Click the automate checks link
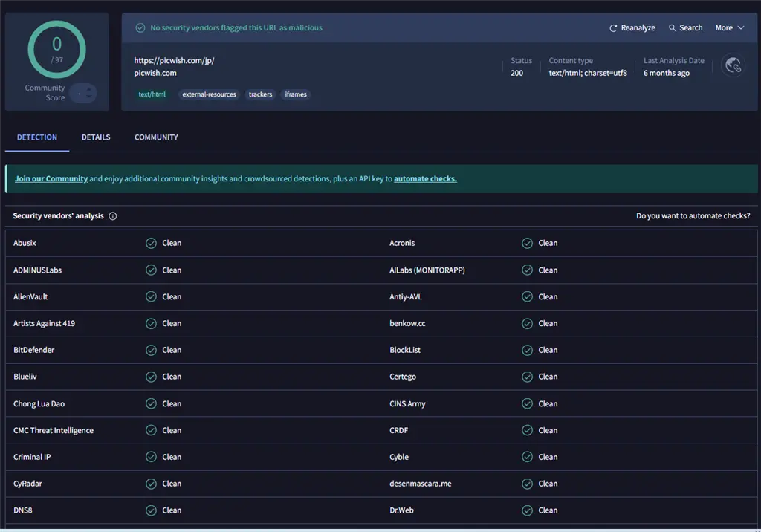The height and width of the screenshot is (532, 761). [x=425, y=179]
